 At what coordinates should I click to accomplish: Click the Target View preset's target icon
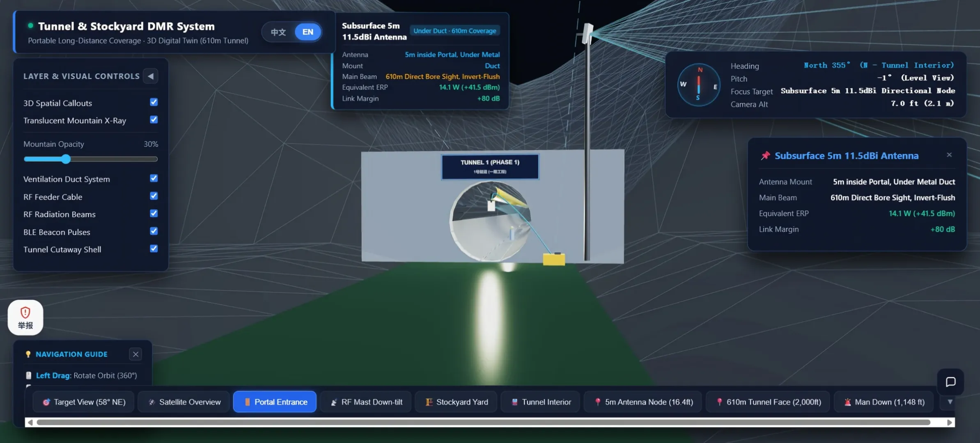coord(46,402)
